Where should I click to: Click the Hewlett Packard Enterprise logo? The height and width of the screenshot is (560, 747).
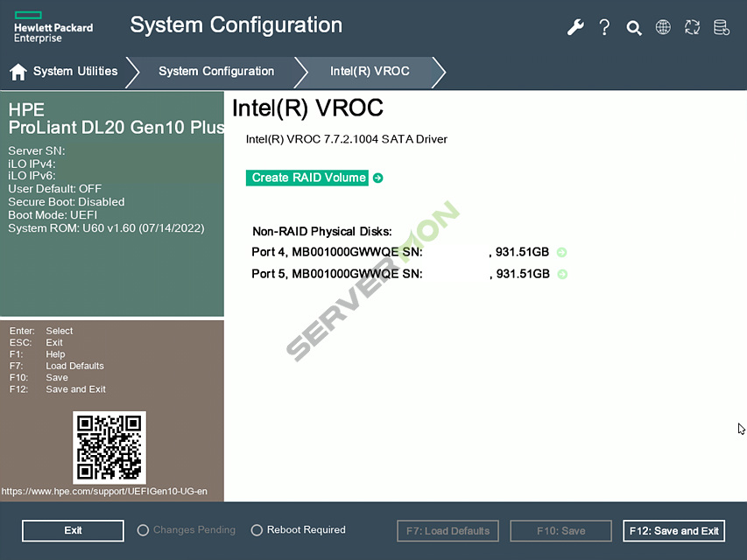53,28
